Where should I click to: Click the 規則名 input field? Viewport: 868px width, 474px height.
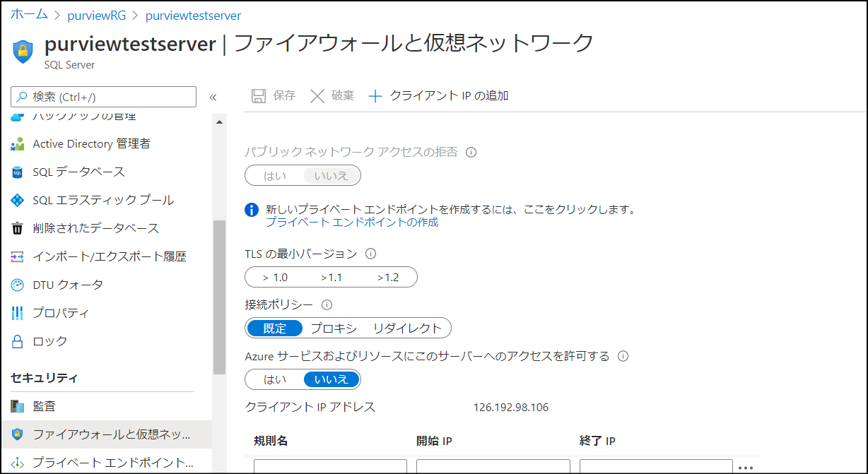pyautogui.click(x=330, y=466)
